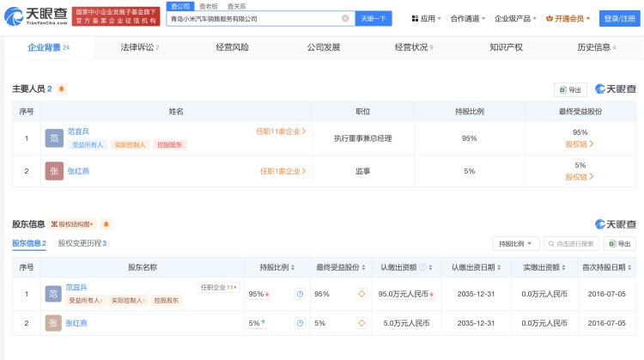Select 查公司 search mode tab
Screen dimensions: 644x360
coord(180,6)
